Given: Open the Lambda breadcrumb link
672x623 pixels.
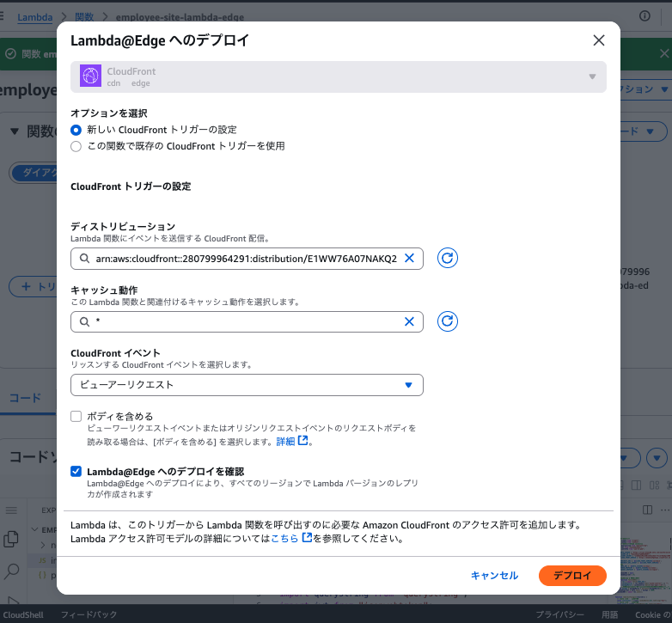Looking at the screenshot, I should 34,17.
